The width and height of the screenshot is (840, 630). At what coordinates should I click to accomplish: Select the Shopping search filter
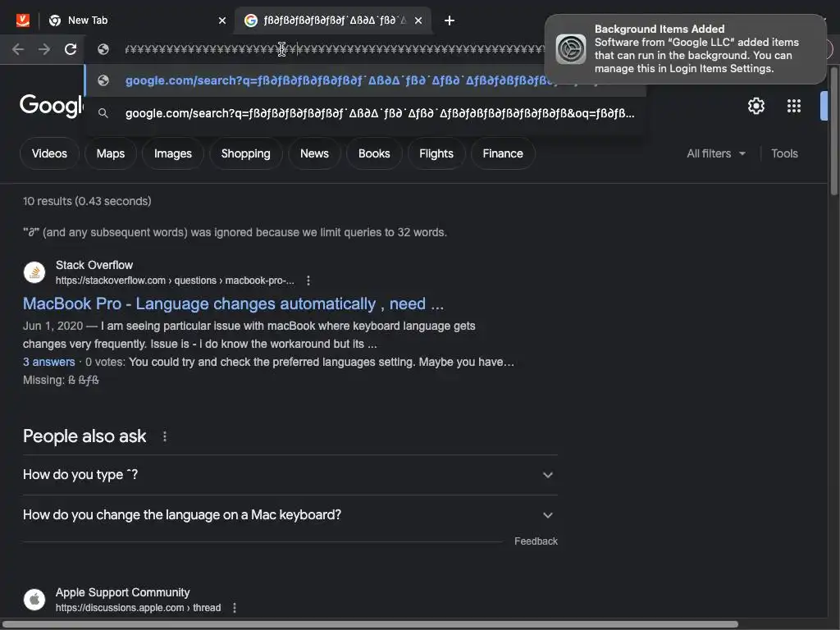[x=245, y=153]
